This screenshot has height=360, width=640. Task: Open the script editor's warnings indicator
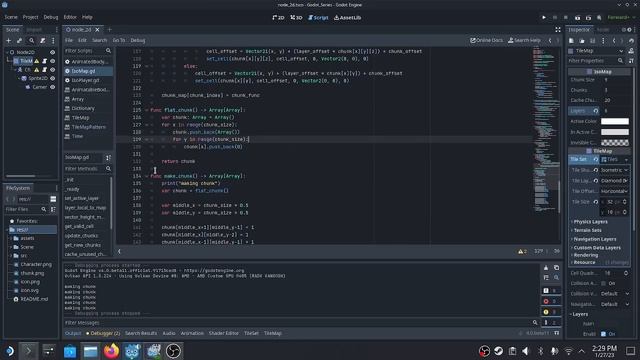coord(522,251)
